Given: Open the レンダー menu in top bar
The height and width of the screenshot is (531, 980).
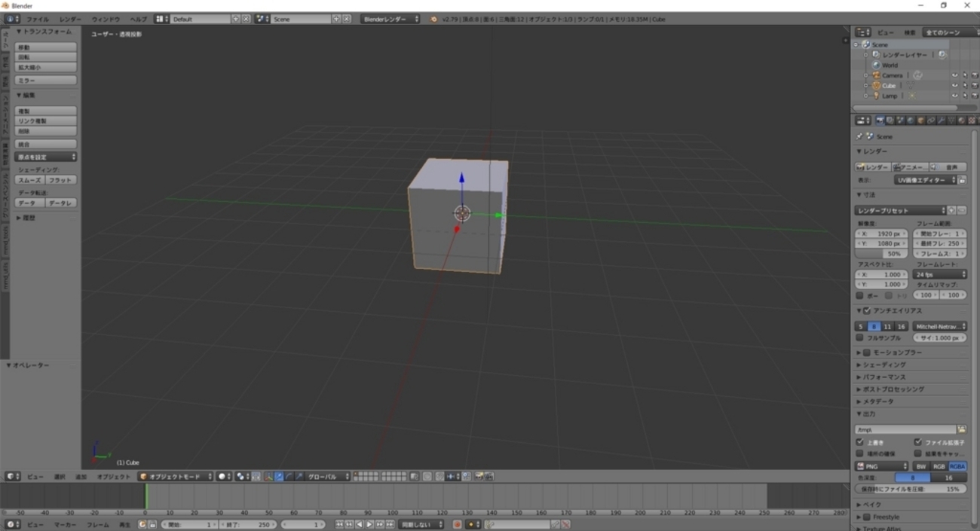Looking at the screenshot, I should pos(70,19).
